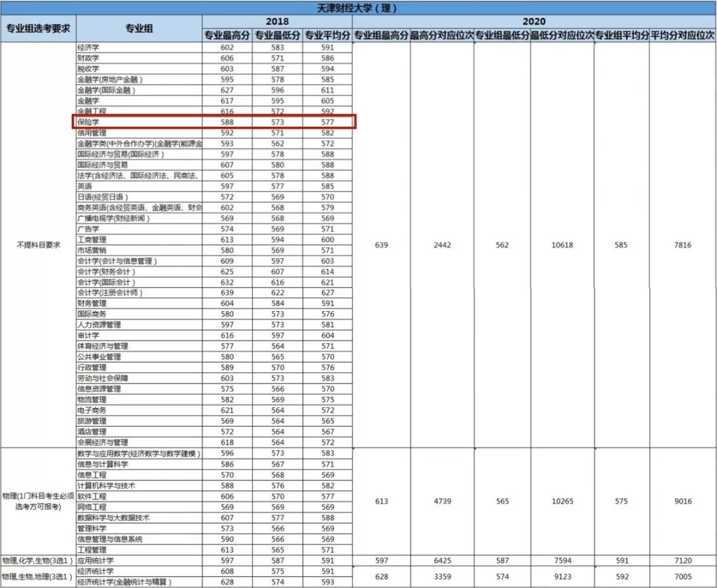Select '金融学(房地产金融)' cell
Image resolution: width=717 pixels, height=588 pixels.
click(x=139, y=80)
